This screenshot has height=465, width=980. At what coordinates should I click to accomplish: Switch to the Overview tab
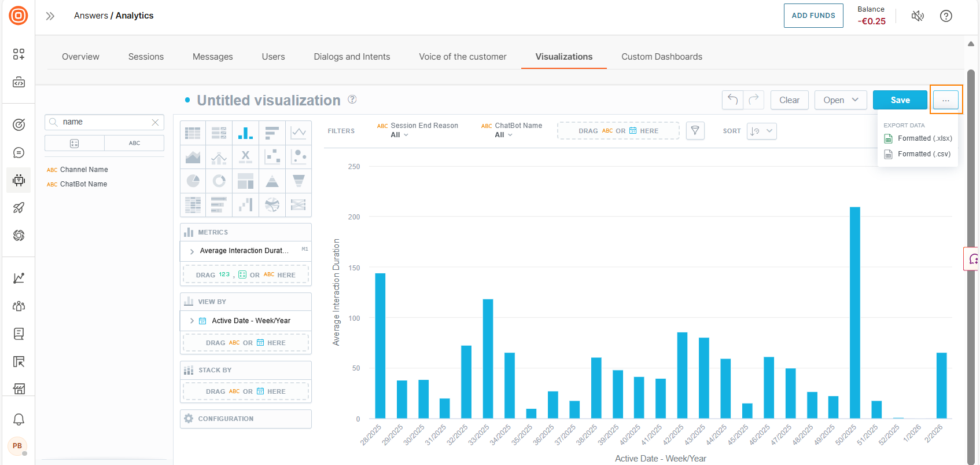[x=80, y=57]
